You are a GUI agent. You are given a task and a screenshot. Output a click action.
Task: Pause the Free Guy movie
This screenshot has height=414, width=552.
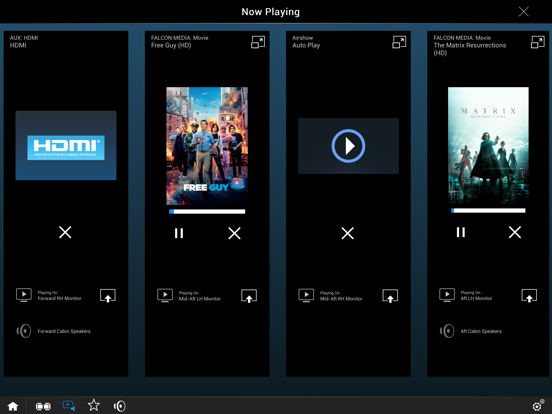point(179,233)
